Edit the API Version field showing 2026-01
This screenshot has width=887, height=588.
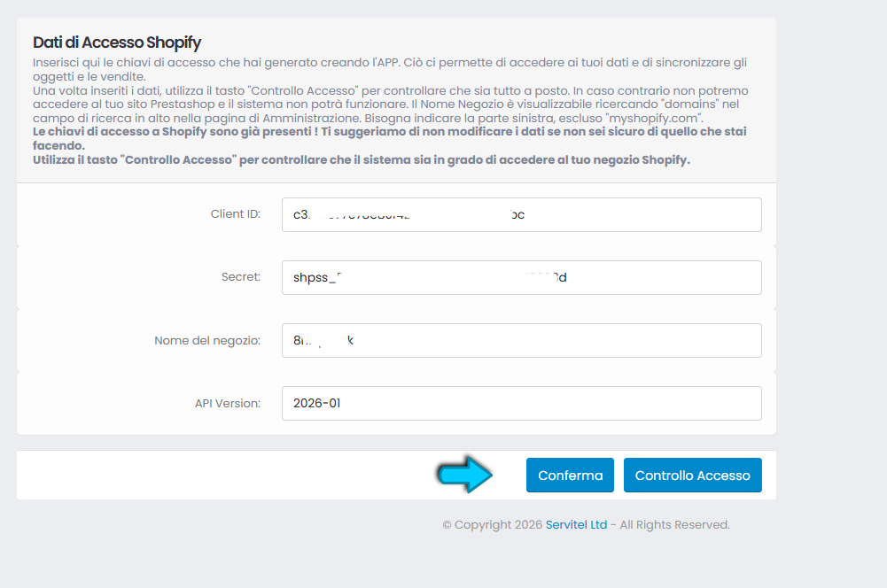522,403
